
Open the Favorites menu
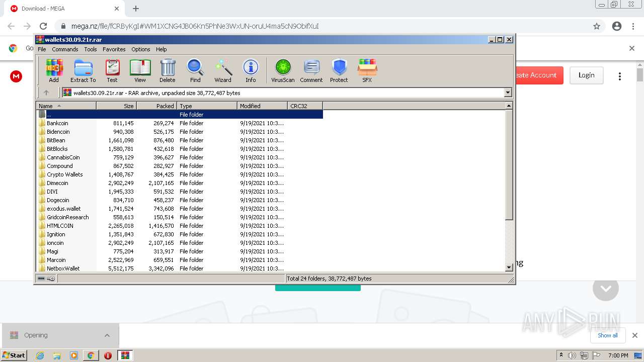[114, 49]
